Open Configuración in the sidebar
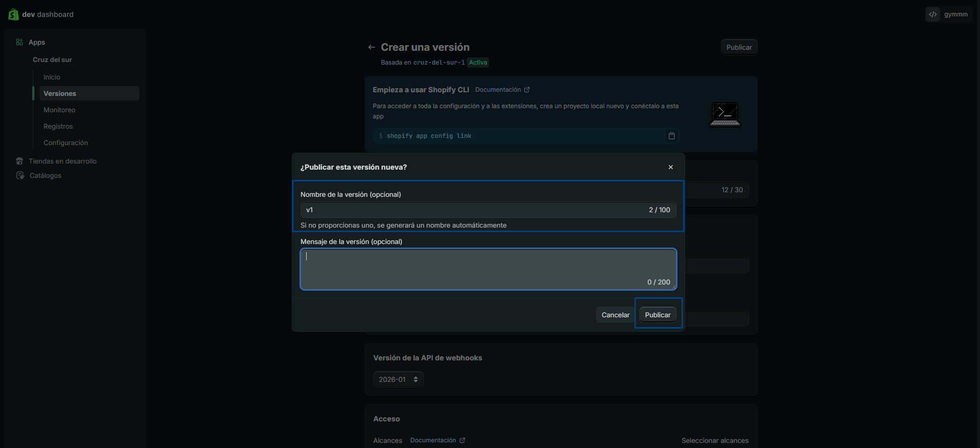Screen dimensions: 980x448 pyautogui.click(x=66, y=142)
